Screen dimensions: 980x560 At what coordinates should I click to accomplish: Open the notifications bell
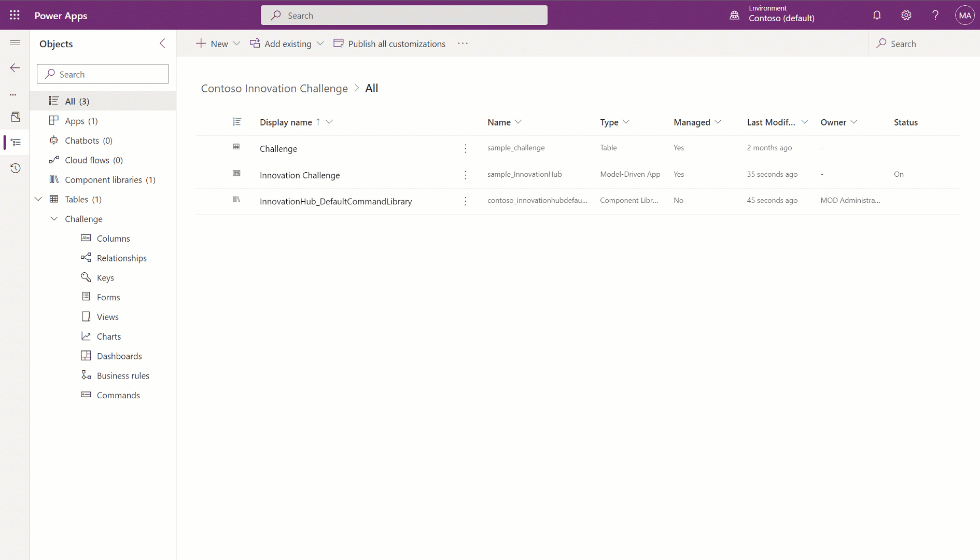(x=877, y=15)
